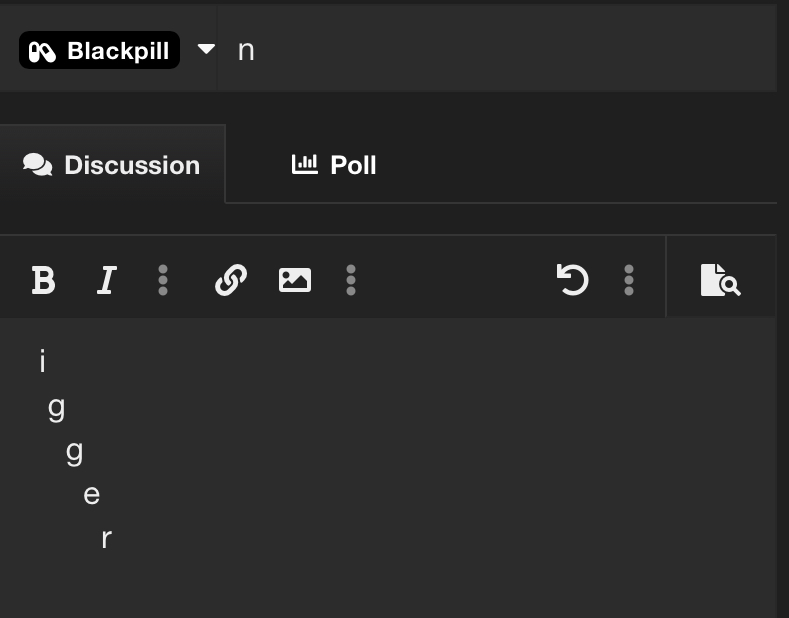
Task: Insert a link with the chain icon
Action: pyautogui.click(x=231, y=280)
